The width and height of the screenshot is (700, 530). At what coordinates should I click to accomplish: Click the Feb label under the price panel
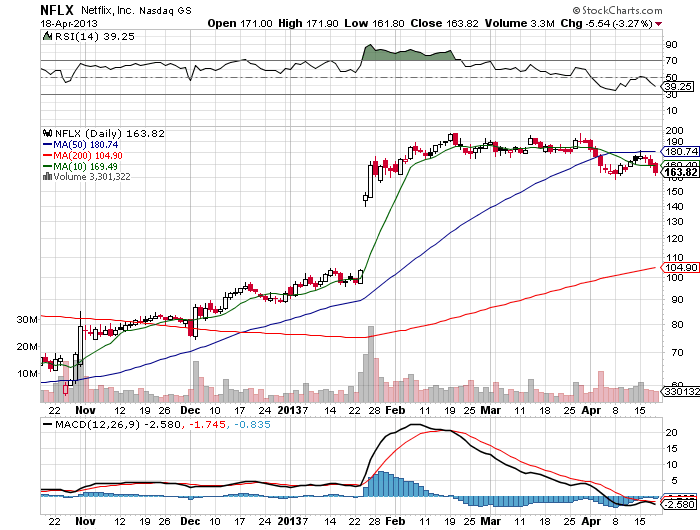pos(395,410)
